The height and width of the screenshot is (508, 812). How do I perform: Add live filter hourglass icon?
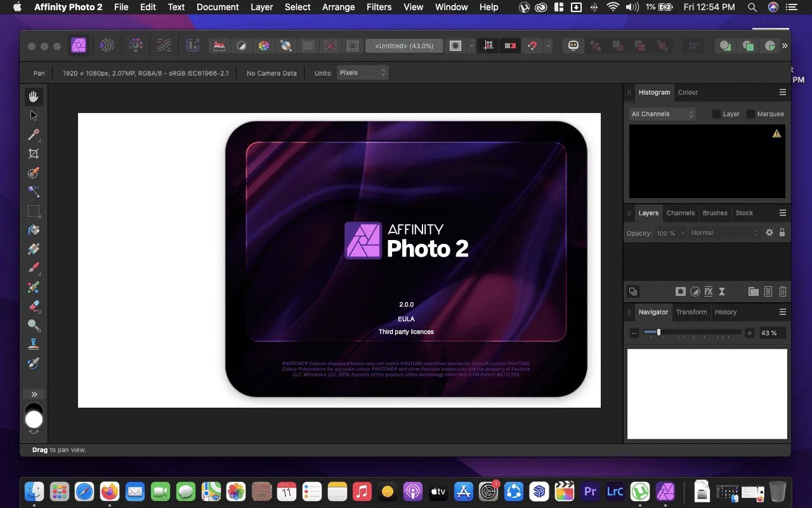coord(722,291)
